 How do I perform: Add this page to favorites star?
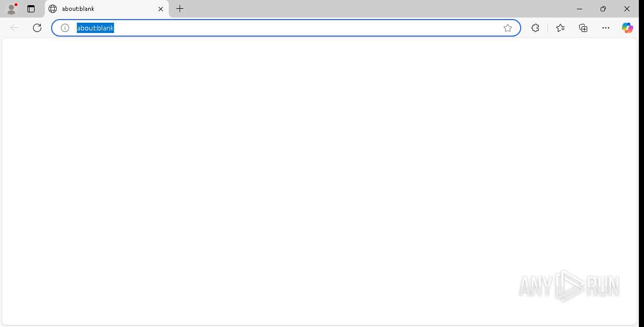tap(508, 28)
